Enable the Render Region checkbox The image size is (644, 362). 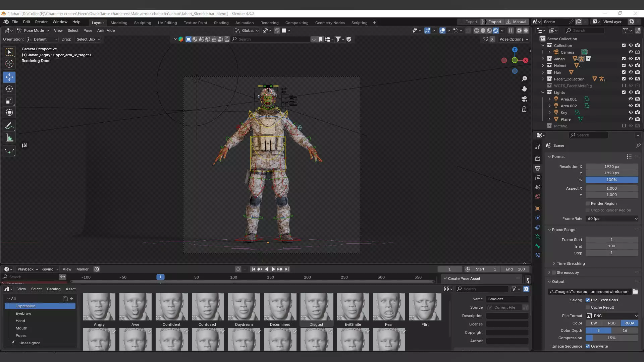(588, 203)
